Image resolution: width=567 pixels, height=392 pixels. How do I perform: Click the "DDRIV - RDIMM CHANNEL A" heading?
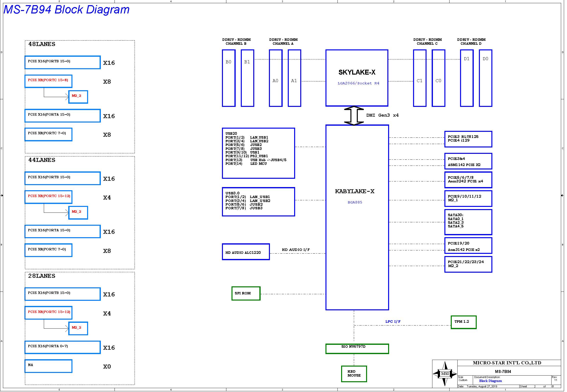click(283, 42)
